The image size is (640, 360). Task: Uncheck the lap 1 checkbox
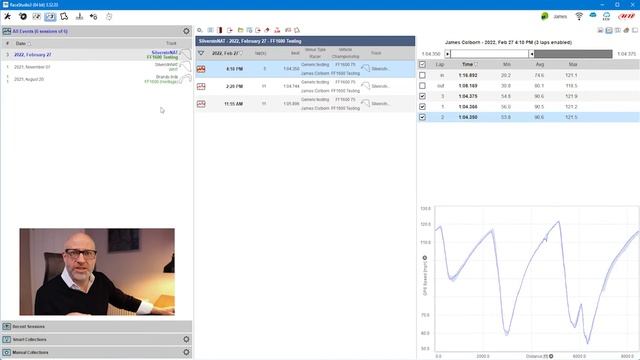point(422,107)
